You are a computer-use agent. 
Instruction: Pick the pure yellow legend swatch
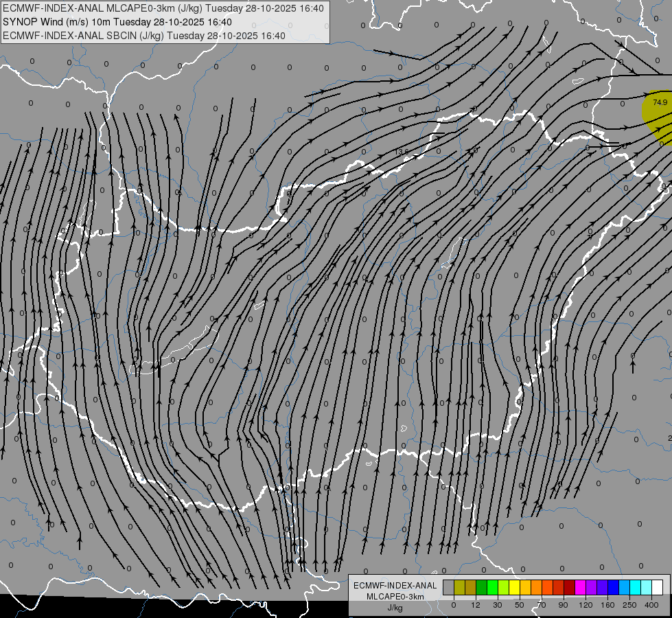515,587
